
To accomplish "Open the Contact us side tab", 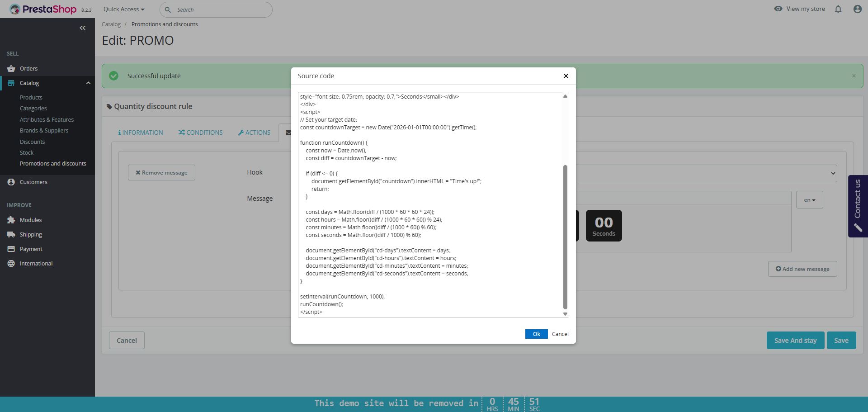I will pyautogui.click(x=858, y=206).
